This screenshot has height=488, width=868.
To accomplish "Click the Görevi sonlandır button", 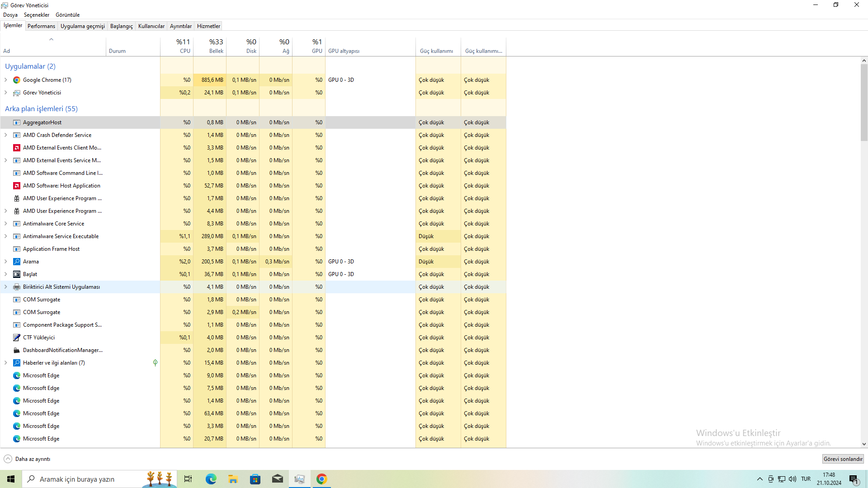I will click(x=843, y=459).
